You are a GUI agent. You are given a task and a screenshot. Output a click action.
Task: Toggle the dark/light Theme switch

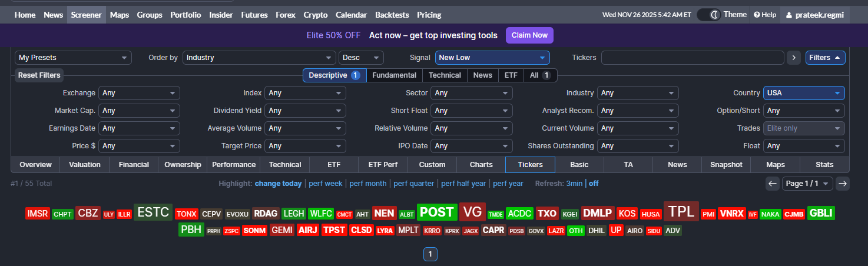(x=709, y=15)
